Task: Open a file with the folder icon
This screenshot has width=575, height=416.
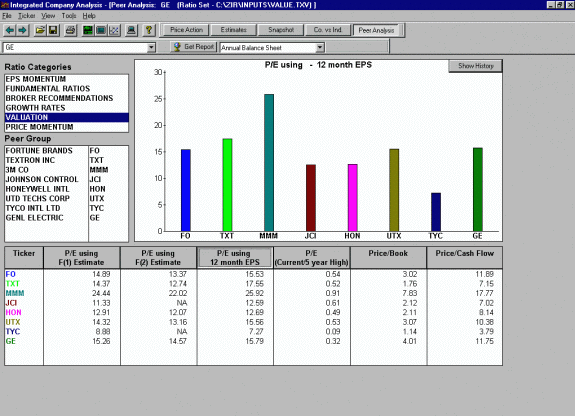Action: click(40, 30)
